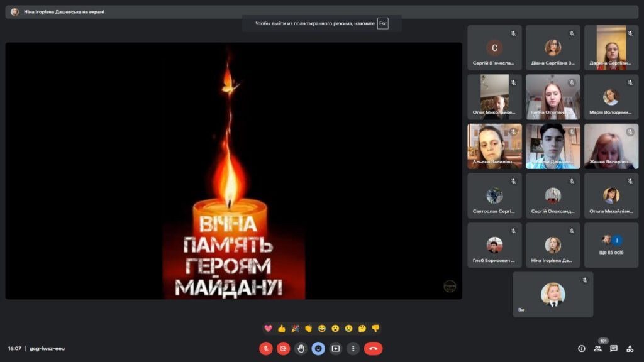Unmute the microphone button
The image size is (644, 362).
click(266, 348)
